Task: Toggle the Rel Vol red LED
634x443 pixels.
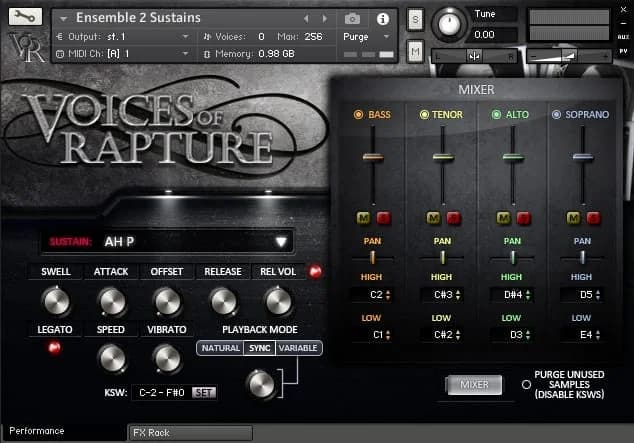Action: 315,271
